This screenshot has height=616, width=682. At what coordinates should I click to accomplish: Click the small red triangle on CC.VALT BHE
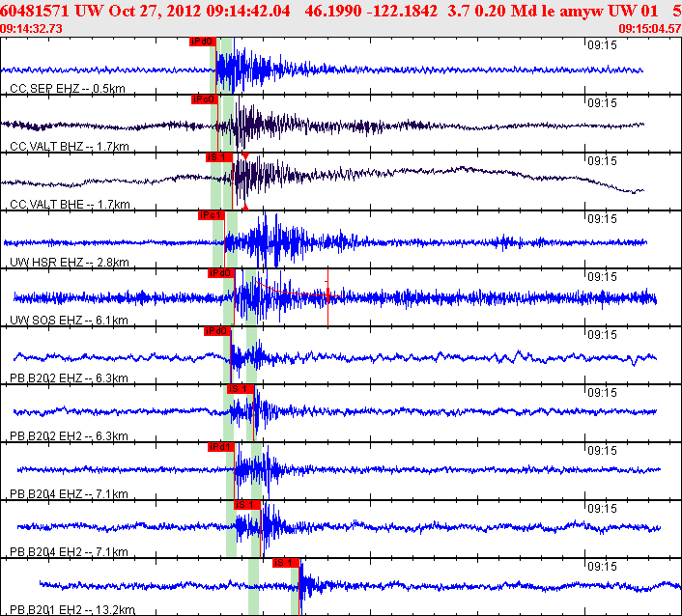click(245, 155)
